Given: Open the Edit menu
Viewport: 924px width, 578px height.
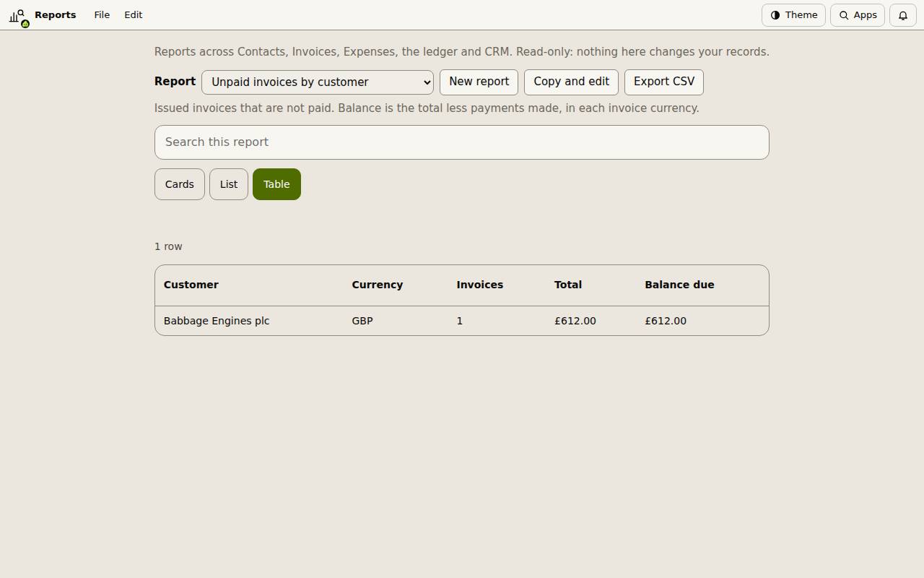Looking at the screenshot, I should (134, 15).
